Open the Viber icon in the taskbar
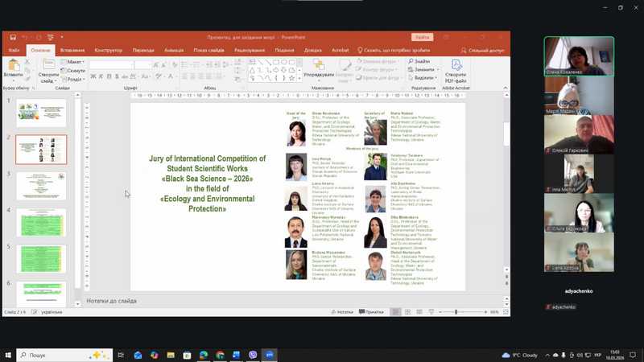The image size is (644, 362). coord(253,355)
